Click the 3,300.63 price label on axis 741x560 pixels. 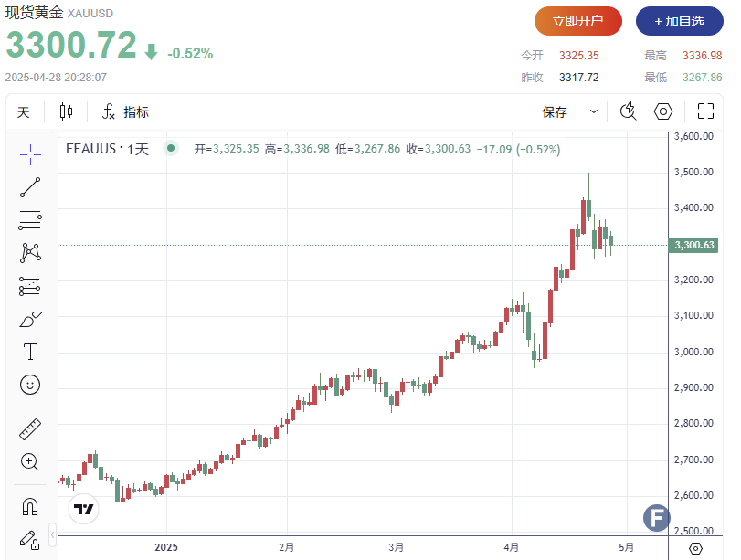coord(694,245)
